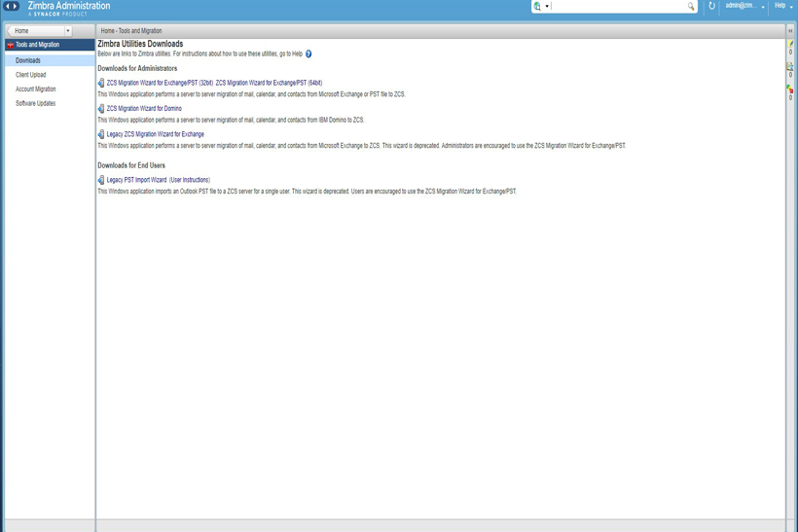The image size is (798, 532).
Task: Select Client Upload in the left navigation
Action: point(30,75)
